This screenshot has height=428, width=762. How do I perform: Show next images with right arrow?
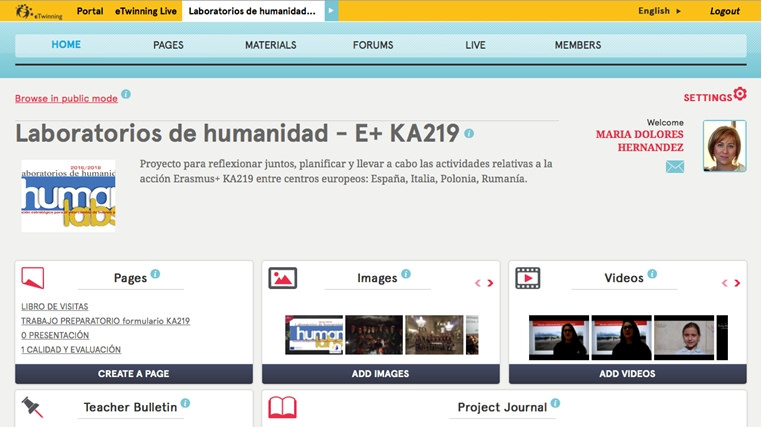click(x=490, y=284)
